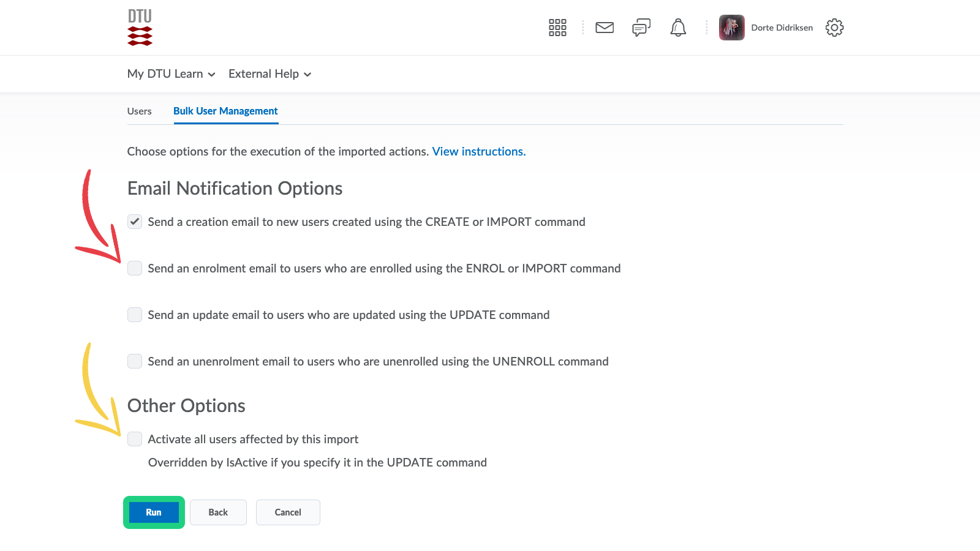
Task: Uncheck the send creation email checkbox
Action: point(135,222)
